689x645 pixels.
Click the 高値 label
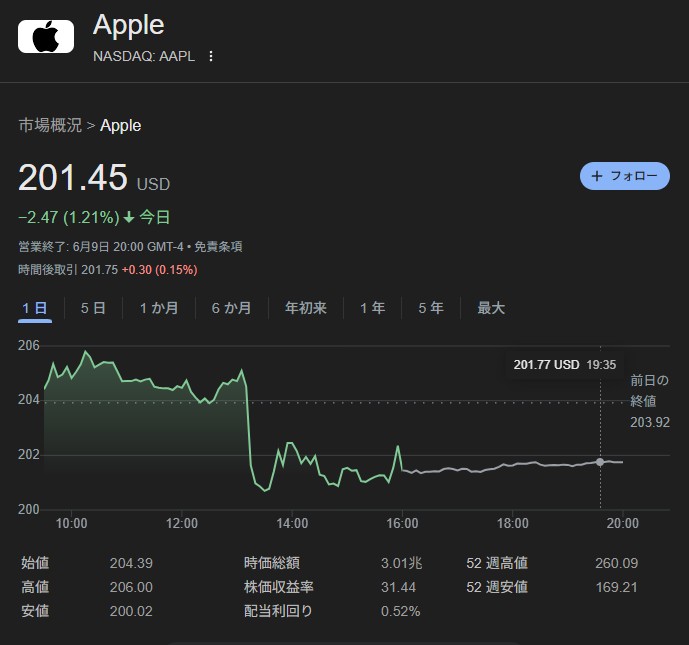pos(35,587)
